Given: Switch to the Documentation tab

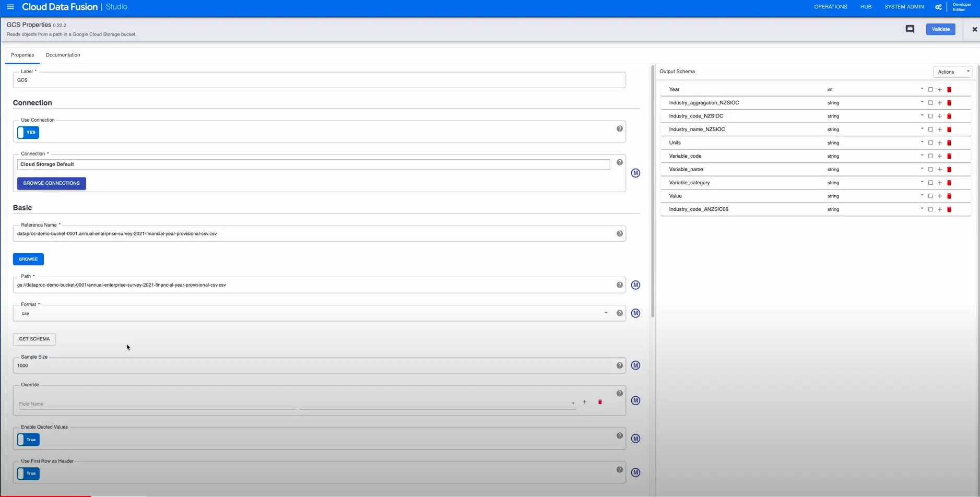Looking at the screenshot, I should click(x=63, y=55).
